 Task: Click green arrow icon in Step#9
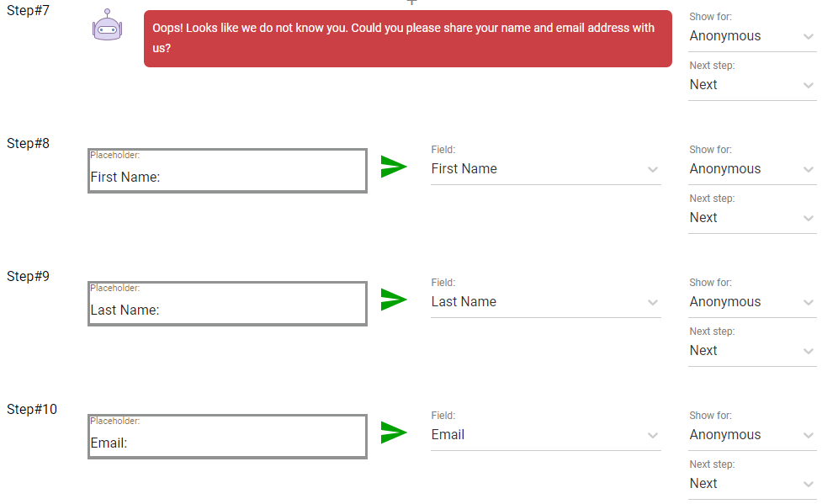point(394,300)
